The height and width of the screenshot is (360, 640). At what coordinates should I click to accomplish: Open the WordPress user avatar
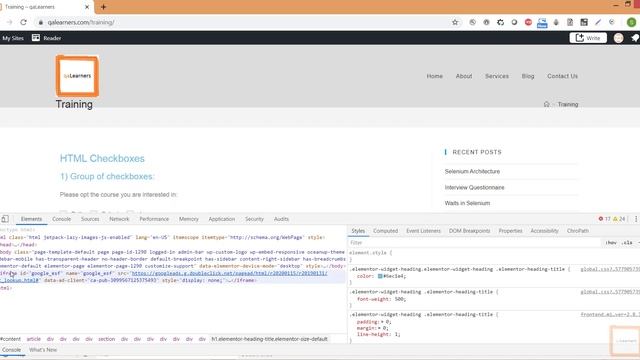tap(618, 38)
